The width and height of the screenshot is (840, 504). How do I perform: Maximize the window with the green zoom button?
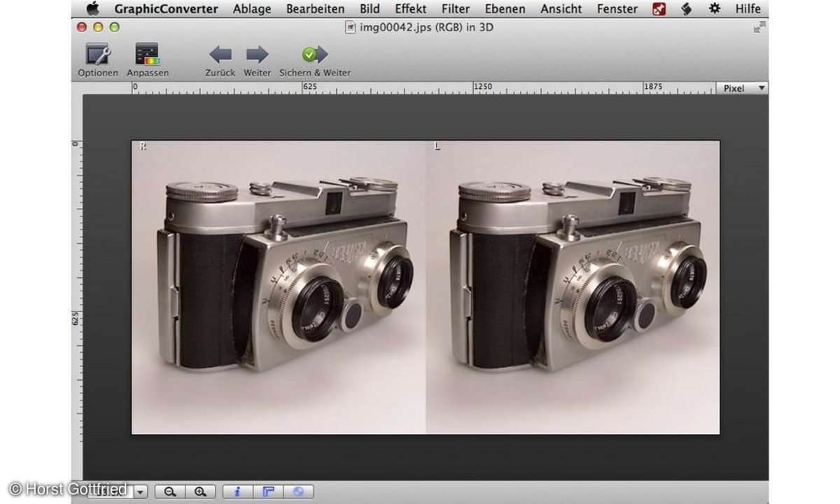point(114,27)
